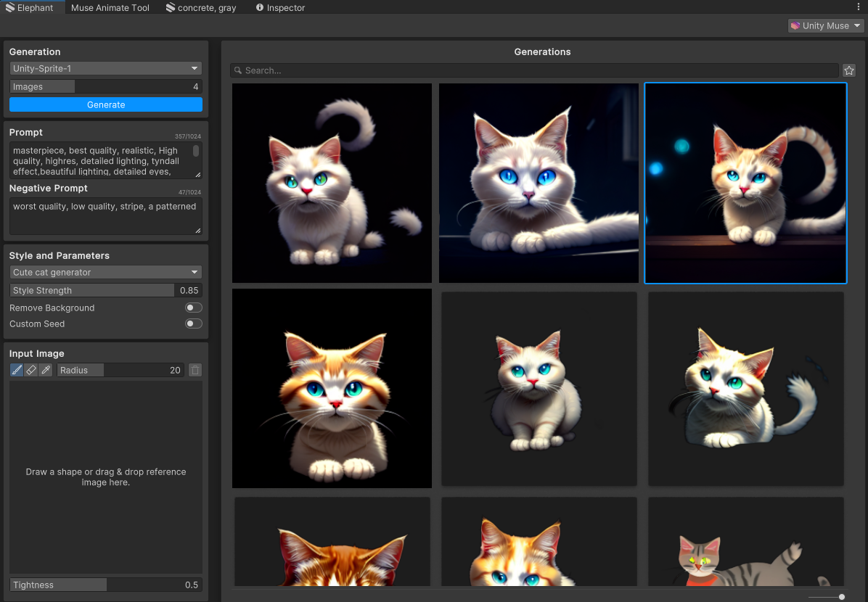The image size is (868, 602).
Task: Click the Generation section heading
Action: 35,52
